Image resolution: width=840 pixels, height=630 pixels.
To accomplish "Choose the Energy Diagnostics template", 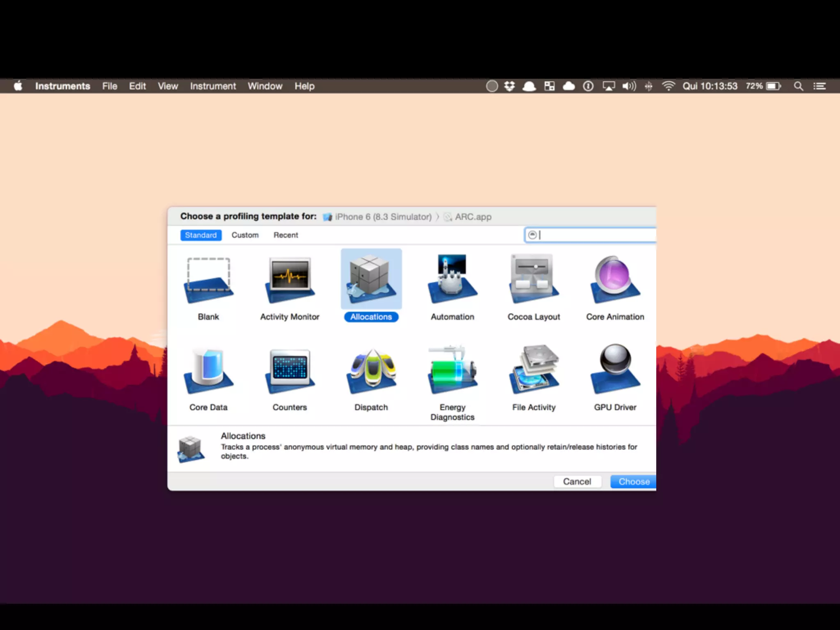I will pyautogui.click(x=452, y=371).
